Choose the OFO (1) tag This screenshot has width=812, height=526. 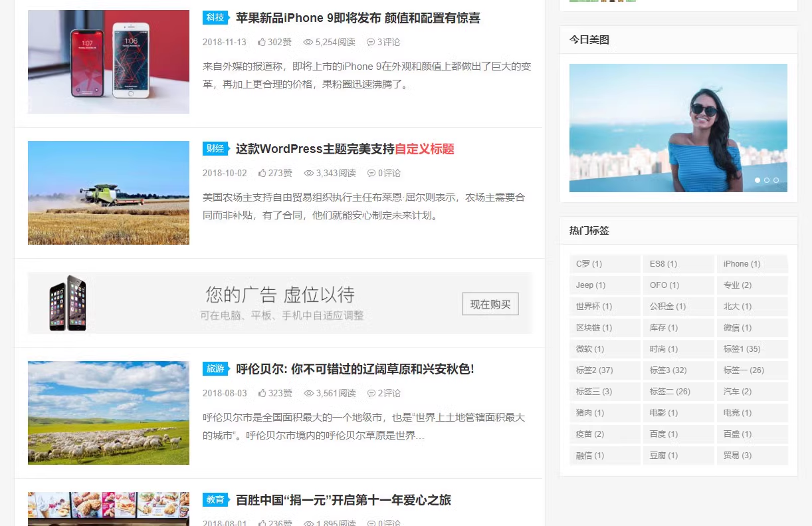pos(678,285)
